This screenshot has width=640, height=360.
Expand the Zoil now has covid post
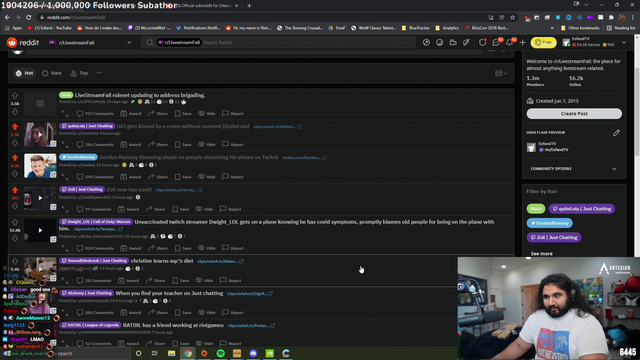65,209
